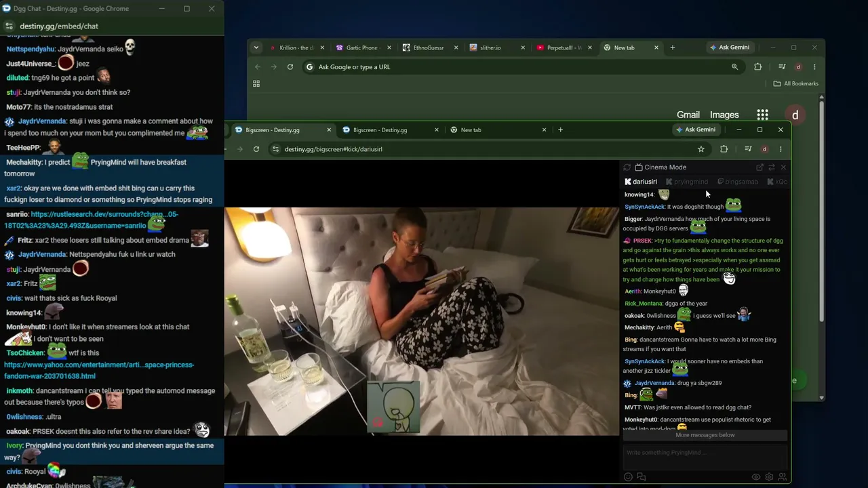The width and height of the screenshot is (868, 488).
Task: Open Extensions in the Bigscreen window
Action: coord(724,149)
